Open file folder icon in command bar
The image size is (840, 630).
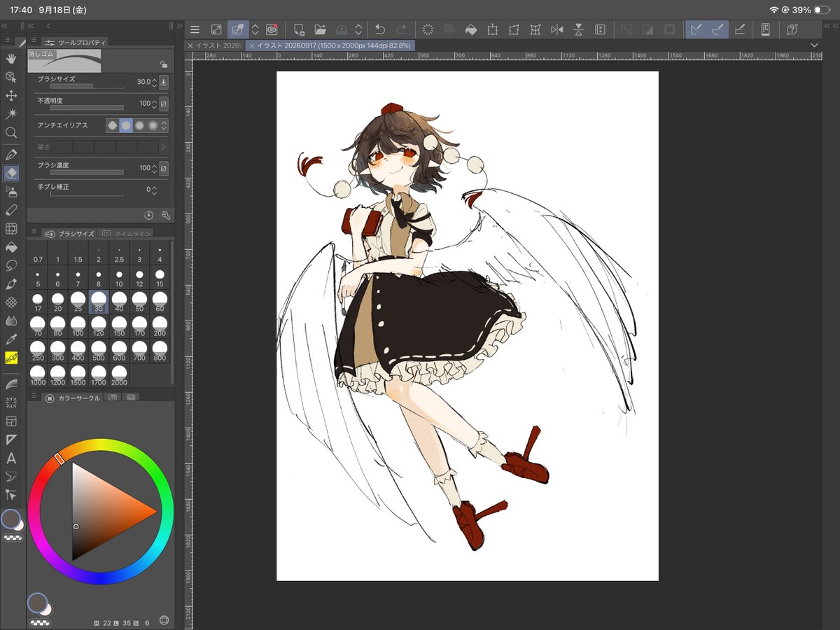(x=320, y=29)
